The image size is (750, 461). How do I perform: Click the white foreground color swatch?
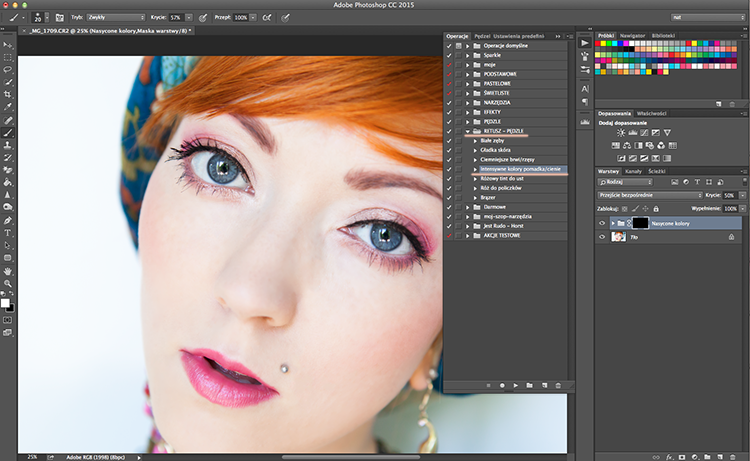point(5,303)
